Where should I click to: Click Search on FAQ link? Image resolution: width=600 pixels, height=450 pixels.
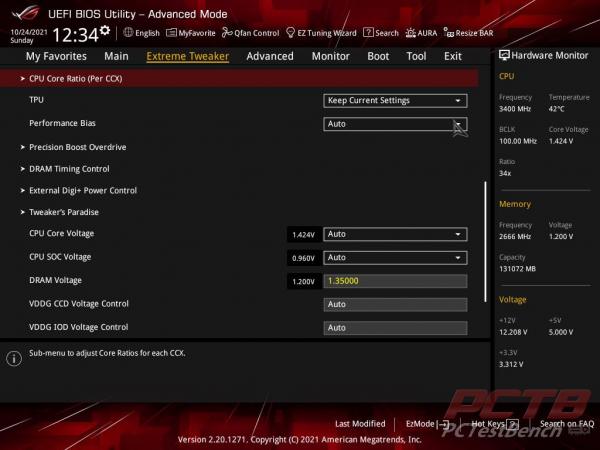pos(567,424)
